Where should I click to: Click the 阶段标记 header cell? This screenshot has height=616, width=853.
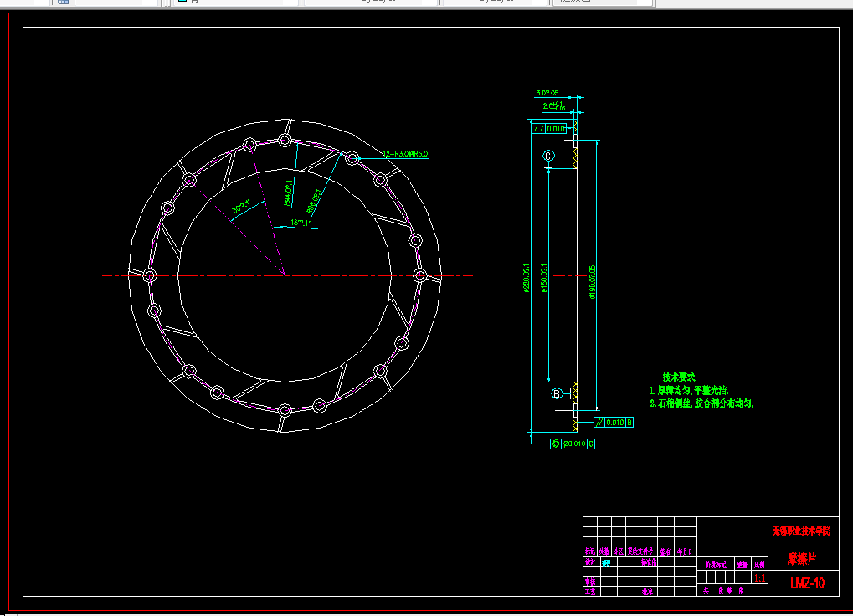(x=716, y=565)
